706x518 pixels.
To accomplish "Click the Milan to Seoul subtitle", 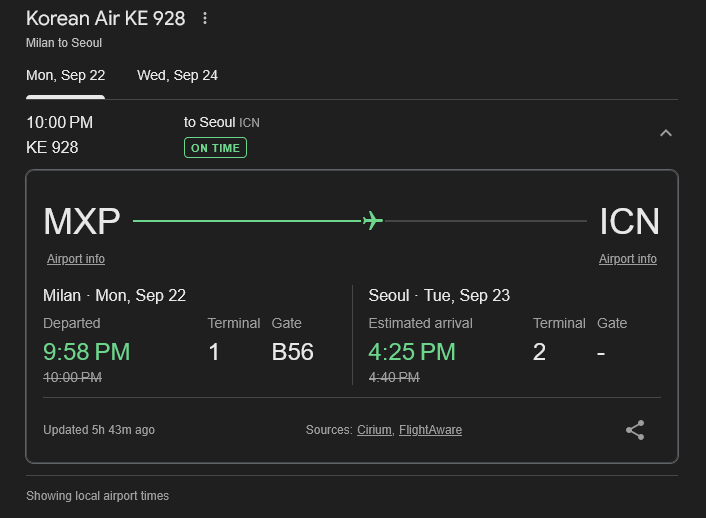I will point(64,43).
